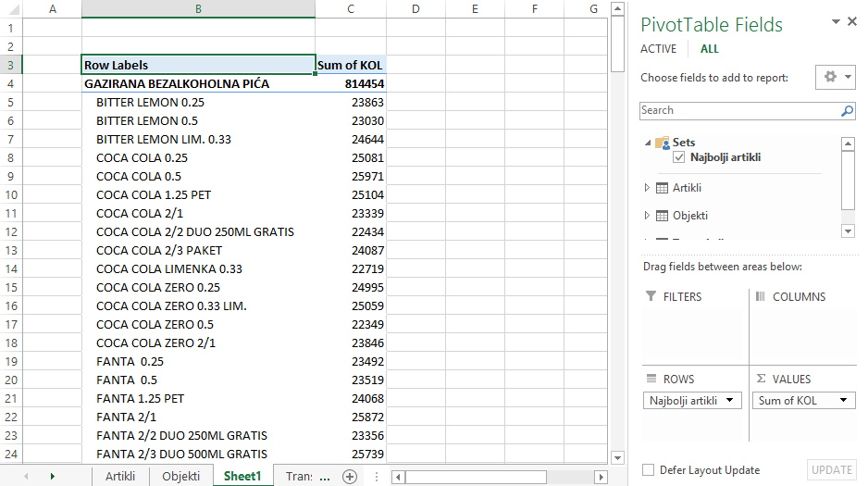Uncheck the Najbolji artikli set checkbox
The image size is (868, 486).
(x=679, y=158)
